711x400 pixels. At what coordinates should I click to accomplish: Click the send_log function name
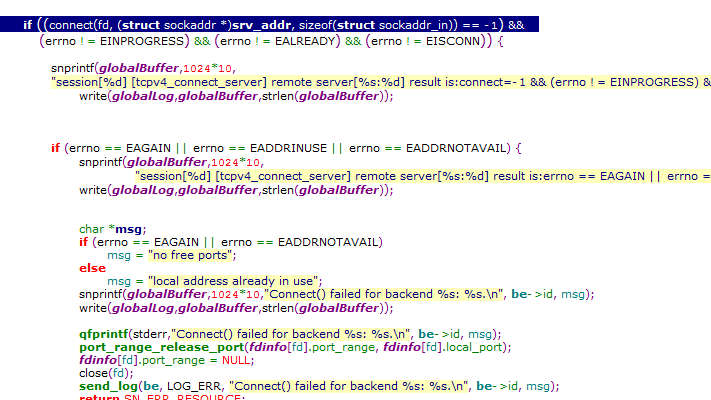pyautogui.click(x=108, y=386)
